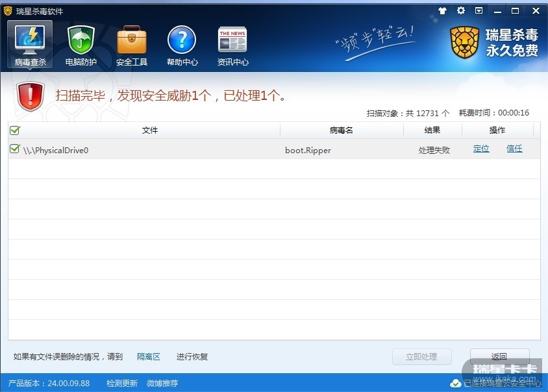Click the Rising lion shield logo
The image size is (548, 392).
tap(464, 42)
